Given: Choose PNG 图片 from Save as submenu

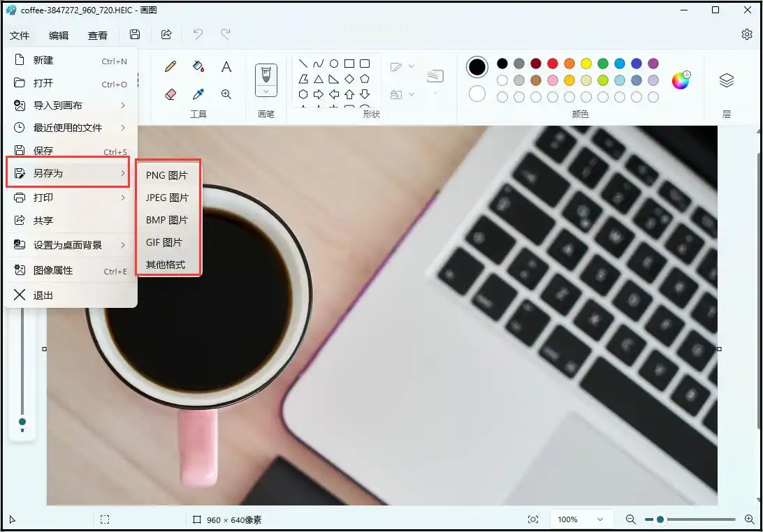Looking at the screenshot, I should (x=167, y=175).
